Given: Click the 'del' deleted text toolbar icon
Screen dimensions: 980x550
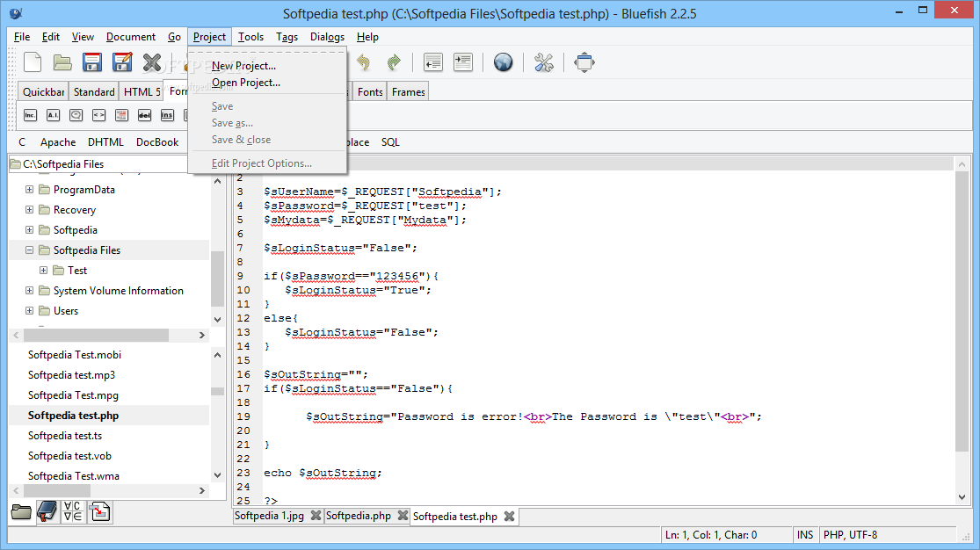Looking at the screenshot, I should coord(144,115).
